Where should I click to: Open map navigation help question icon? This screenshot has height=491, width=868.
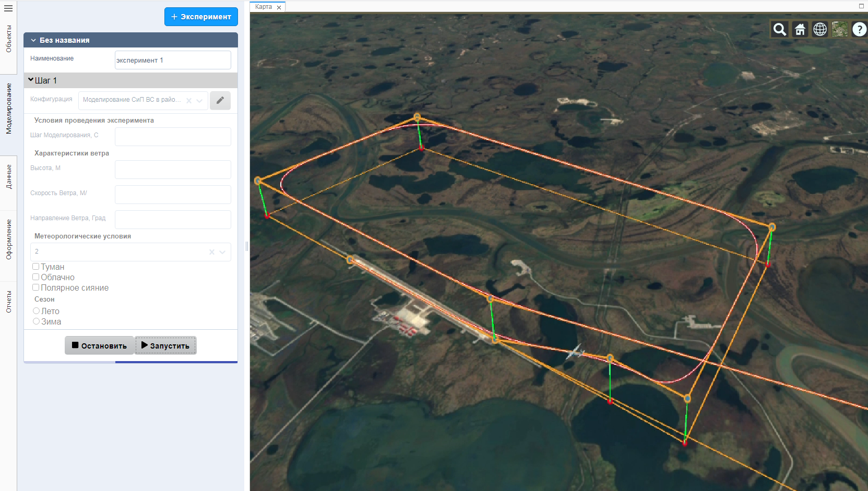point(859,30)
